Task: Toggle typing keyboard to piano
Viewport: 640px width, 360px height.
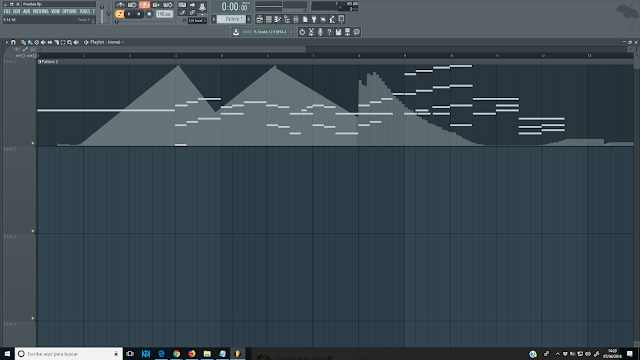Action: (x=182, y=5)
